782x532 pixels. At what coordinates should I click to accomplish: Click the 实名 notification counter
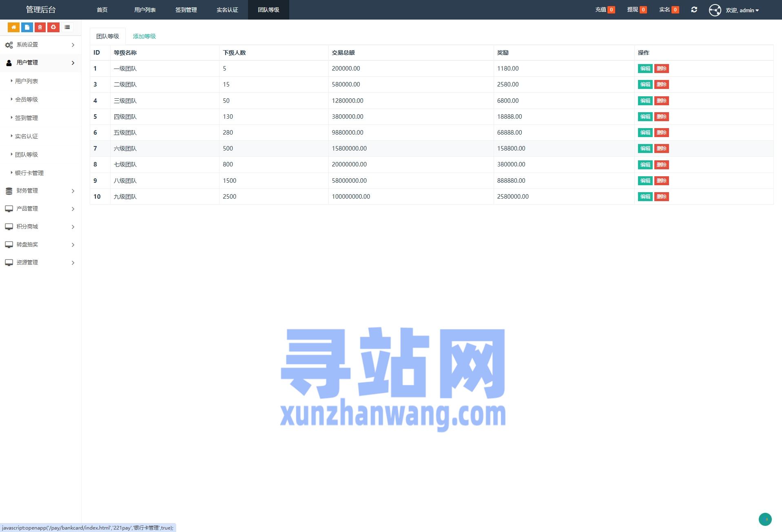point(675,10)
